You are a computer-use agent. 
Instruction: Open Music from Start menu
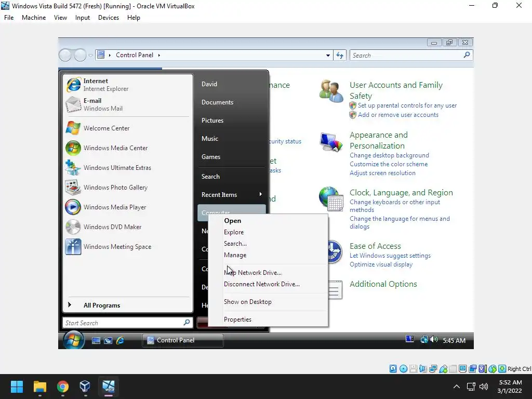[231, 138]
